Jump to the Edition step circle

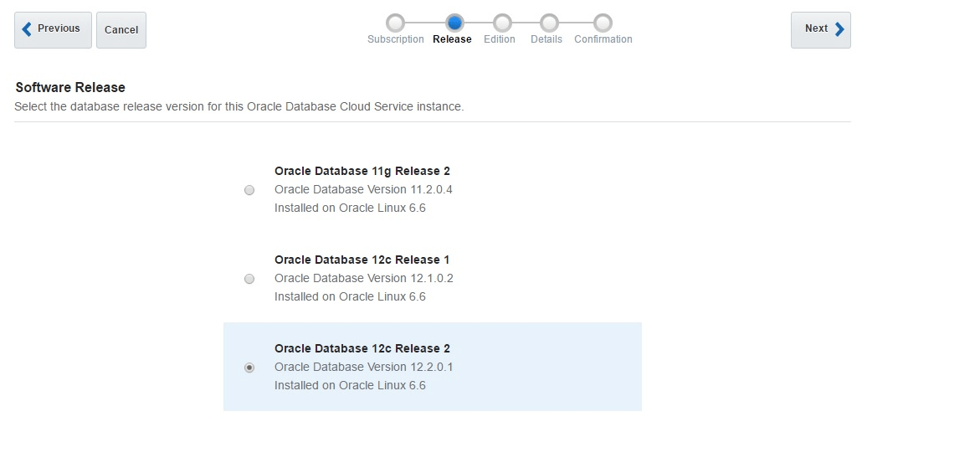(502, 23)
